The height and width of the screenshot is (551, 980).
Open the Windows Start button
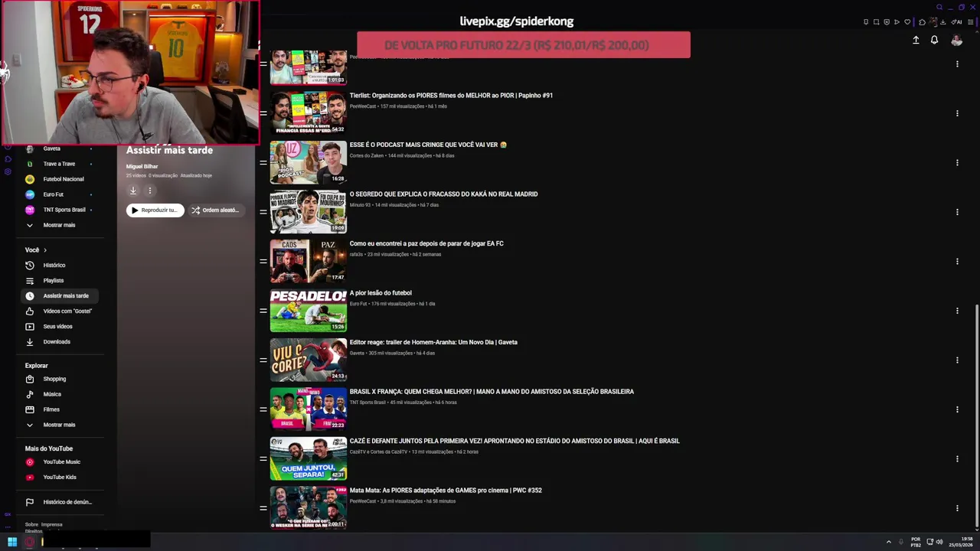(12, 542)
